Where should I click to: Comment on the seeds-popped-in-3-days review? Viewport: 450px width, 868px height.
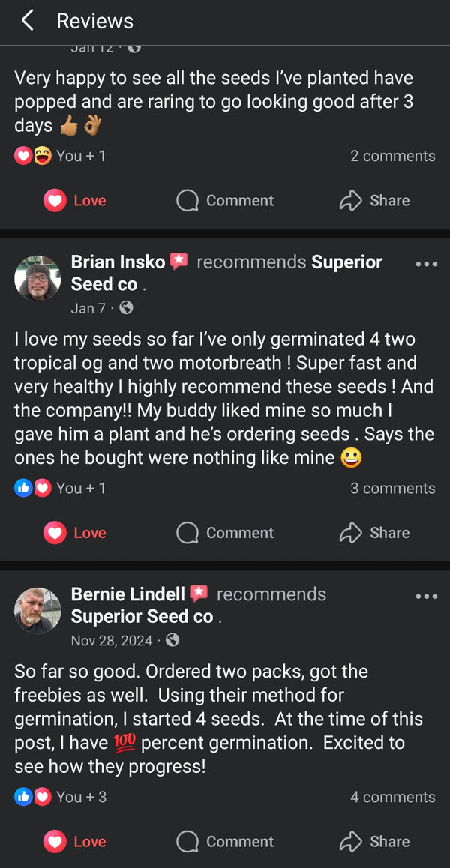point(225,201)
